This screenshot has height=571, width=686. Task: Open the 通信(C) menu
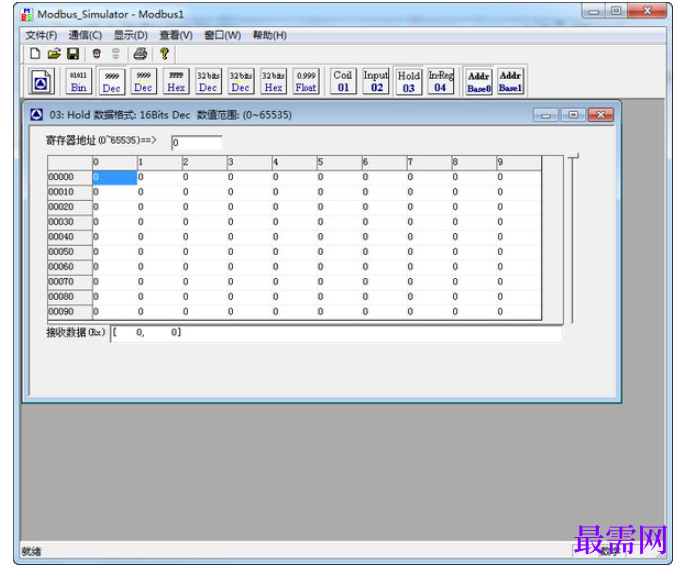85,35
